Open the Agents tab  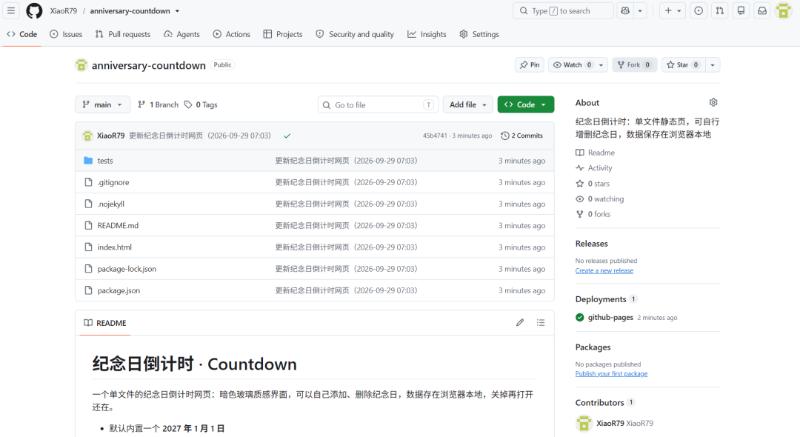click(182, 34)
